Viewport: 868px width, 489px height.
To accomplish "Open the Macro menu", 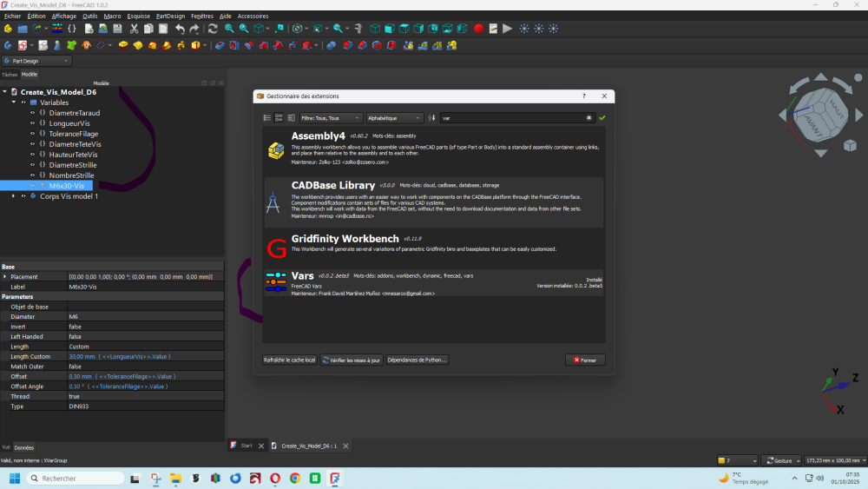I will [112, 16].
